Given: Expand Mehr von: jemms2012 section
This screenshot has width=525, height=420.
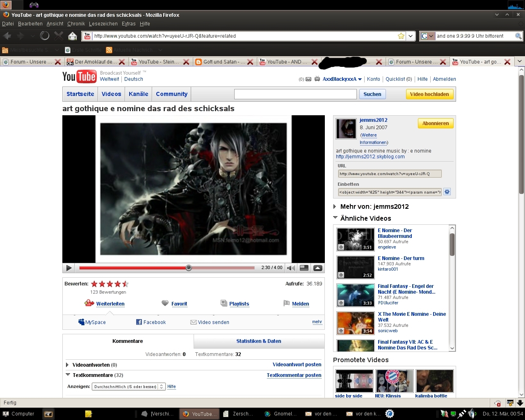Looking at the screenshot, I should (x=335, y=206).
